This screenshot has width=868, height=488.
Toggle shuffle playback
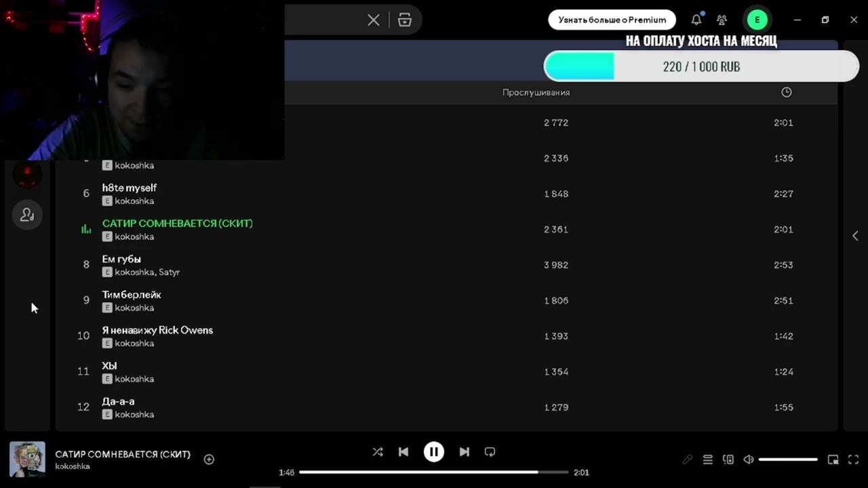[378, 452]
